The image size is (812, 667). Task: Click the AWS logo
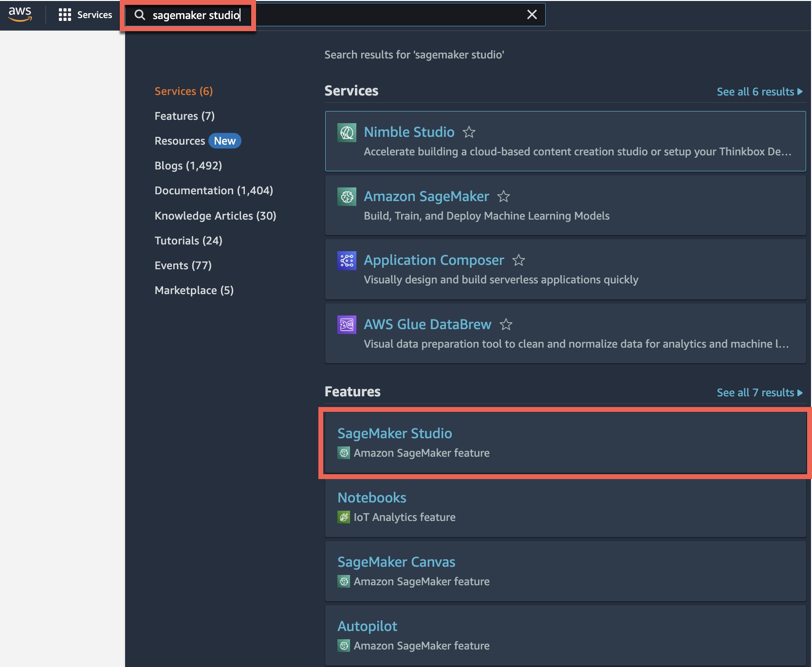tap(20, 15)
